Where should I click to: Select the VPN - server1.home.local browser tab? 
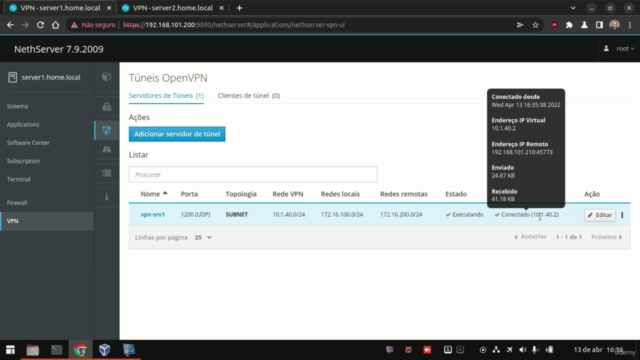click(60, 8)
